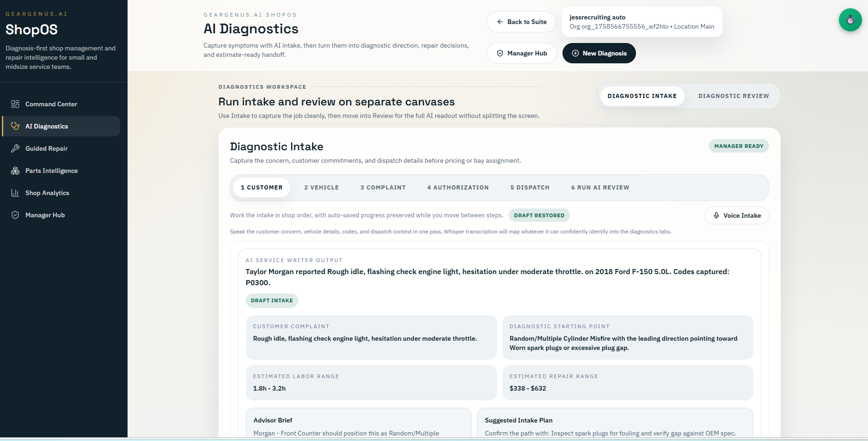868x441 pixels.
Task: Click the Shop Analytics chart icon
Action: (x=15, y=193)
